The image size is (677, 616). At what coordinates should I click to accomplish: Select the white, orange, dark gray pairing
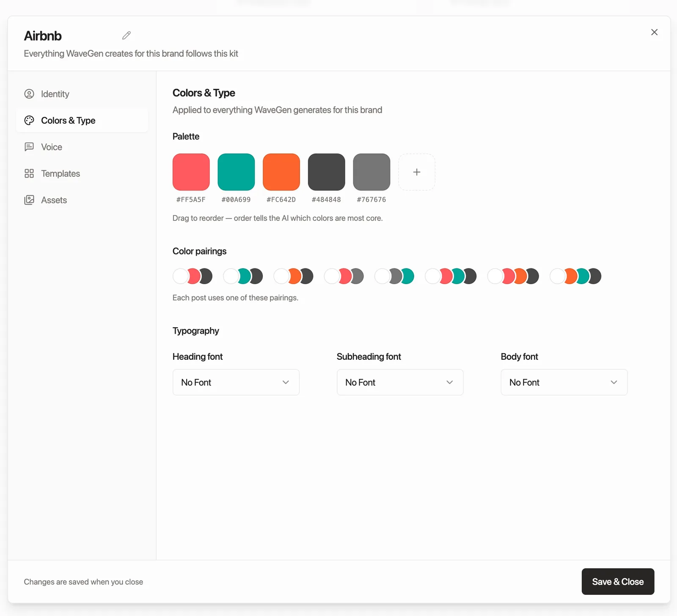293,276
